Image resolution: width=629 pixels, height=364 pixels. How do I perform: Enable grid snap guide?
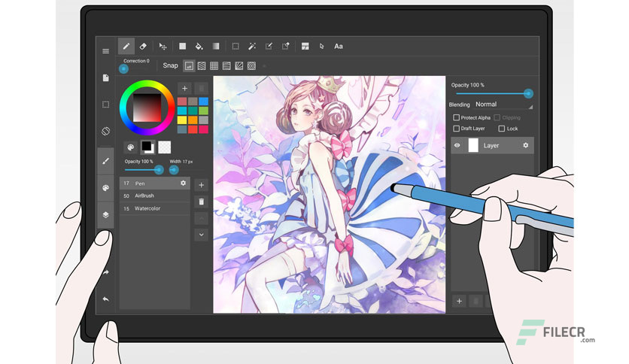[214, 65]
